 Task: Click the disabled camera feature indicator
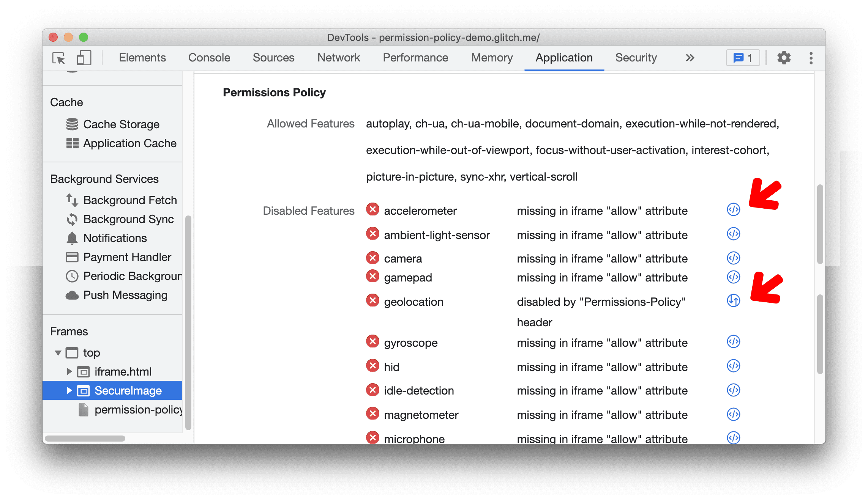tap(371, 258)
